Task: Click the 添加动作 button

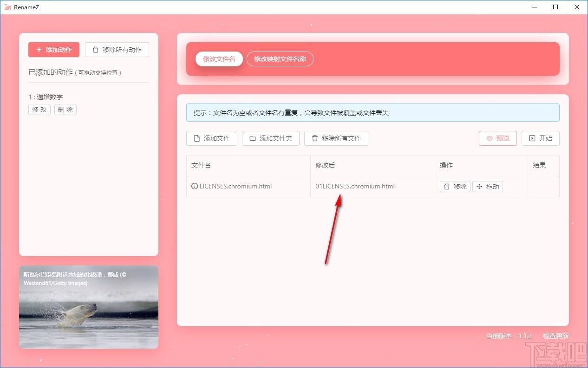Action: tap(54, 50)
